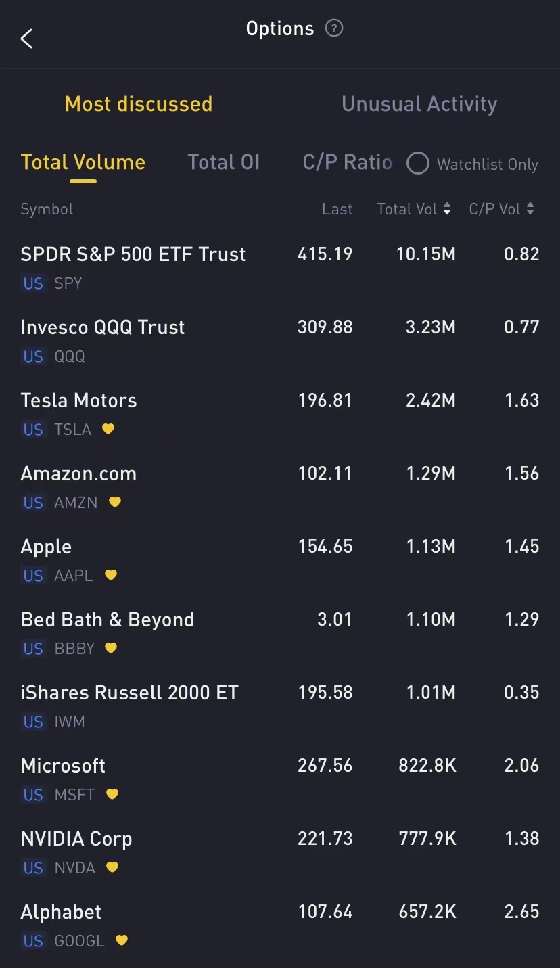Tap the back arrow icon

point(27,39)
